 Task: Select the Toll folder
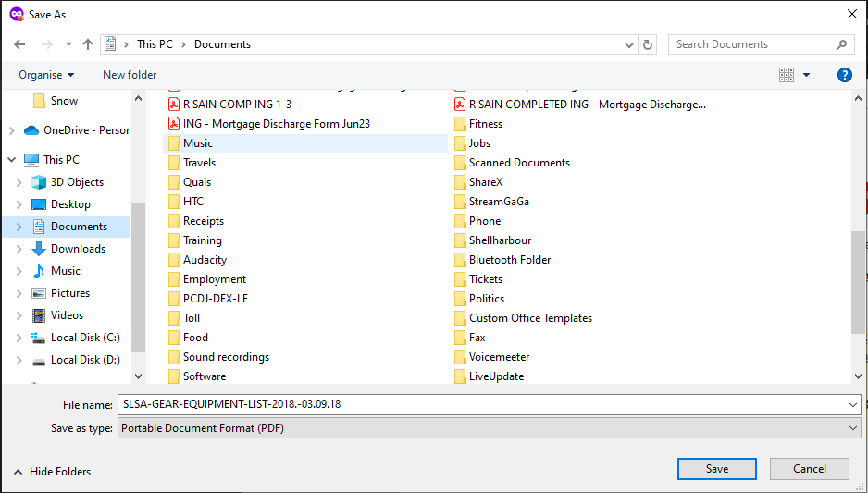tap(184, 318)
